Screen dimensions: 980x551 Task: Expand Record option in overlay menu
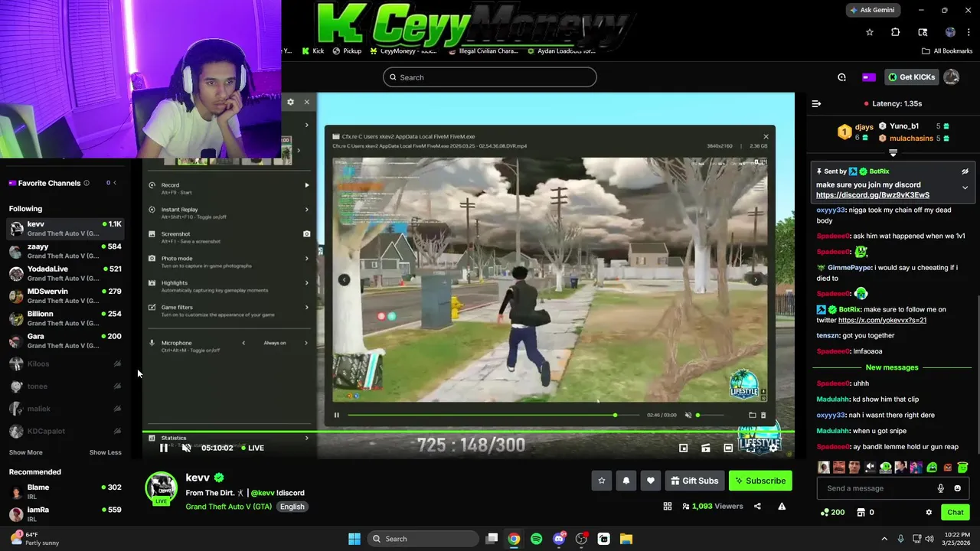click(307, 185)
